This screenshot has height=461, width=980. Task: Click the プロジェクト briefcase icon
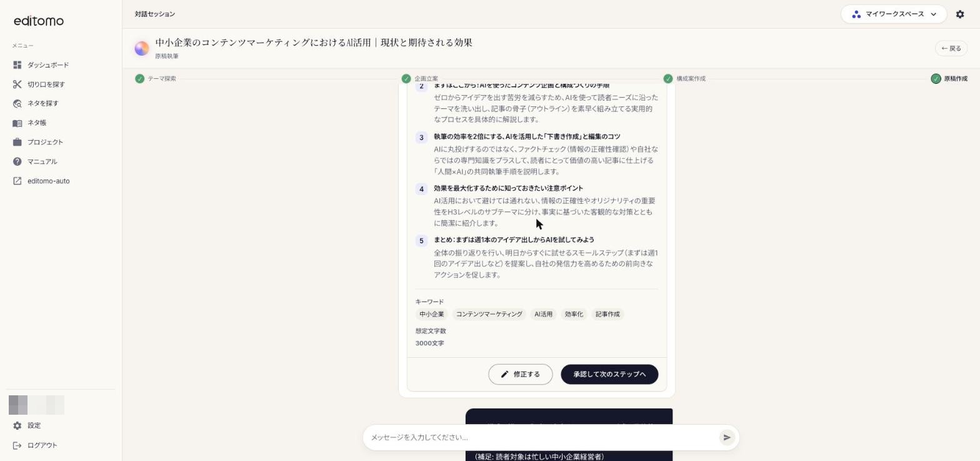click(17, 142)
